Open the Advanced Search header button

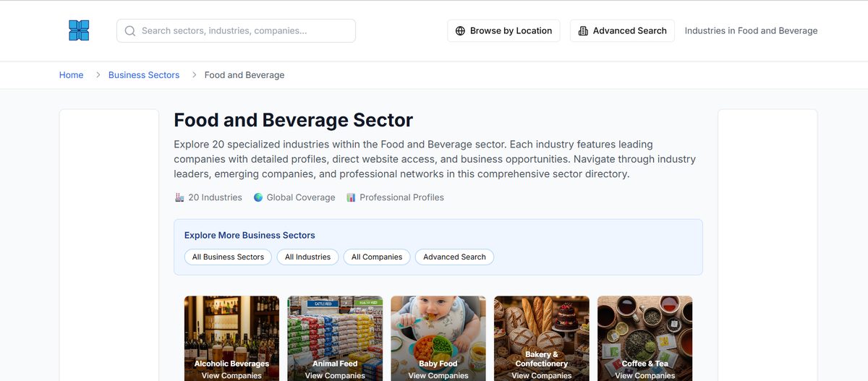[x=622, y=30]
